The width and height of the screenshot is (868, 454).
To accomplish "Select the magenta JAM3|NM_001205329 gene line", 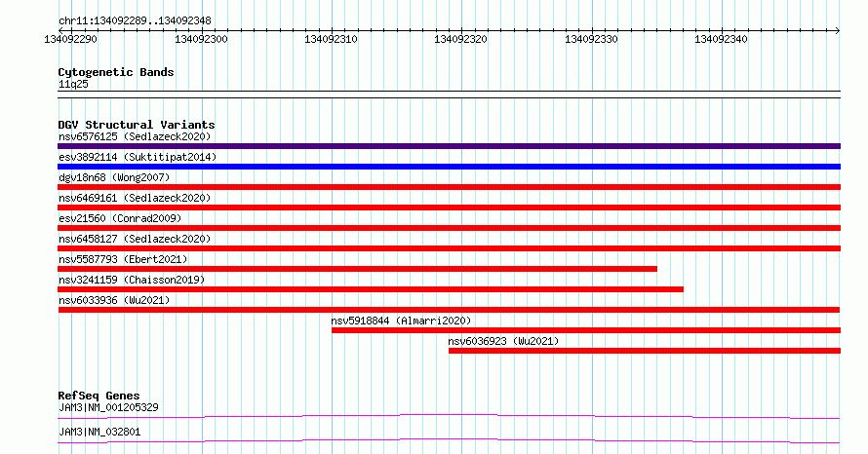I will tap(449, 416).
